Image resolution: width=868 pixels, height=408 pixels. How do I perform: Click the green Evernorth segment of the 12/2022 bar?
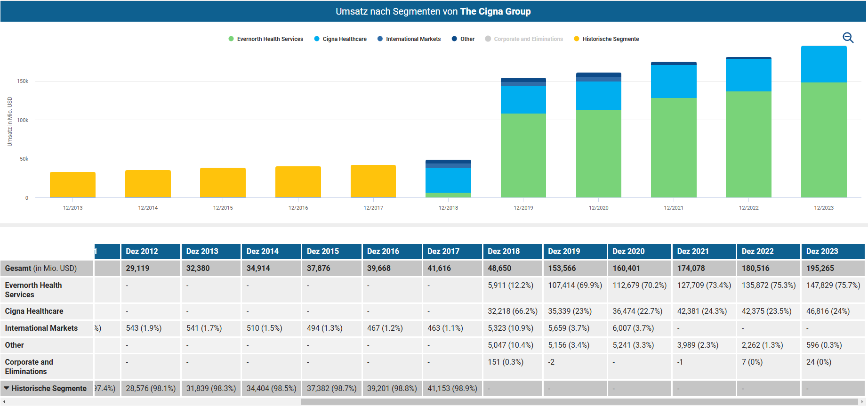click(748, 144)
